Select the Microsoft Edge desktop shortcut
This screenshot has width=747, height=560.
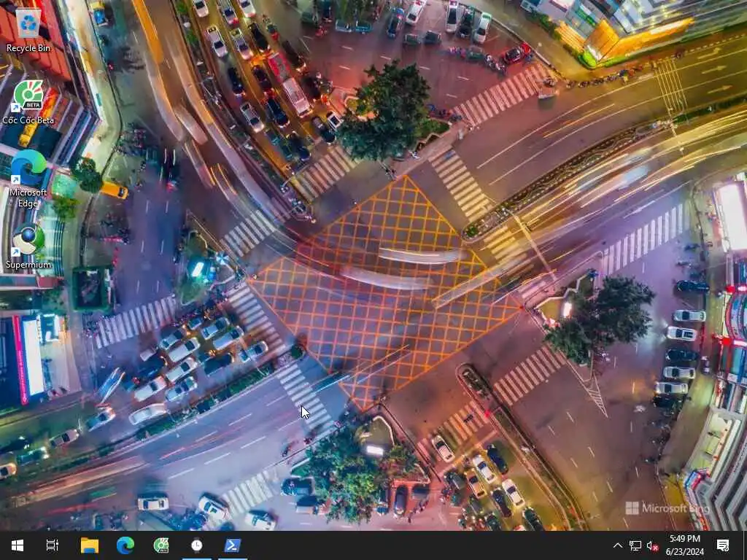(28, 179)
